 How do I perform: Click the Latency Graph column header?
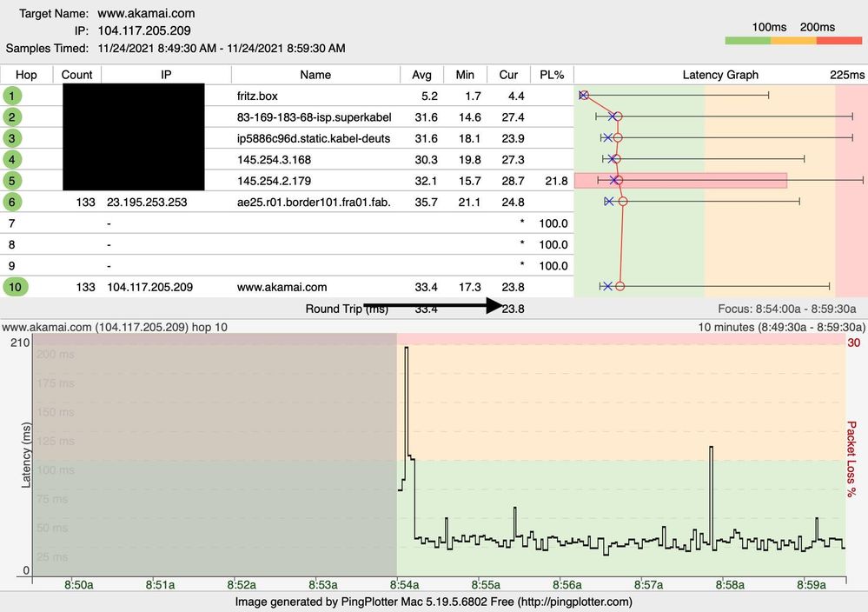[x=720, y=75]
